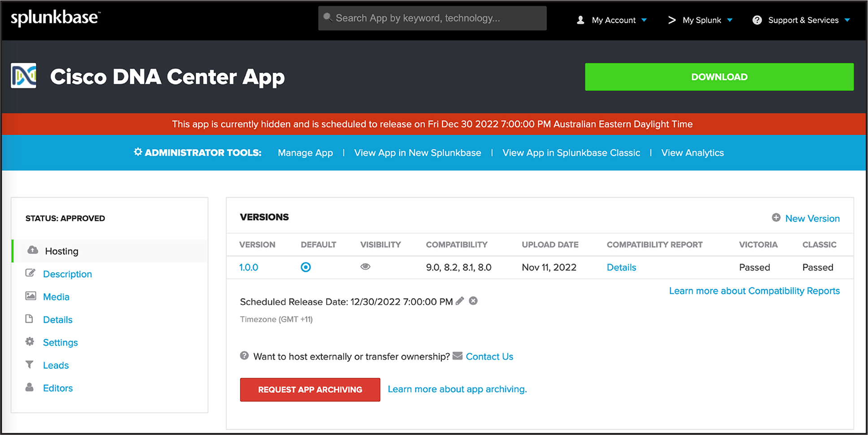Click the Timezone (GMT +11) text
Image resolution: width=868 pixels, height=435 pixels.
point(276,319)
